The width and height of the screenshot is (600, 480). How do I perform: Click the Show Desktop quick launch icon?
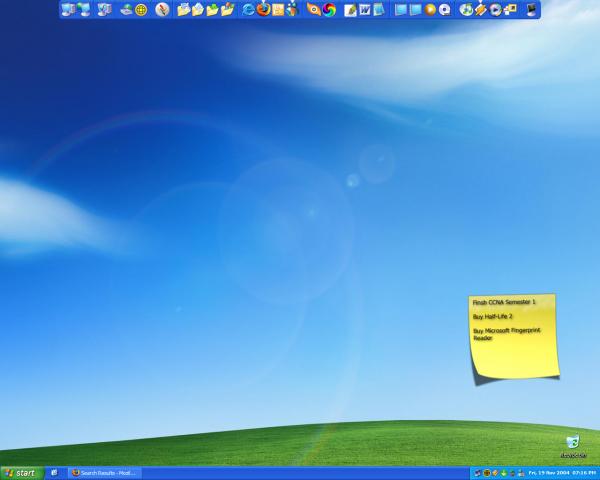coord(54,473)
